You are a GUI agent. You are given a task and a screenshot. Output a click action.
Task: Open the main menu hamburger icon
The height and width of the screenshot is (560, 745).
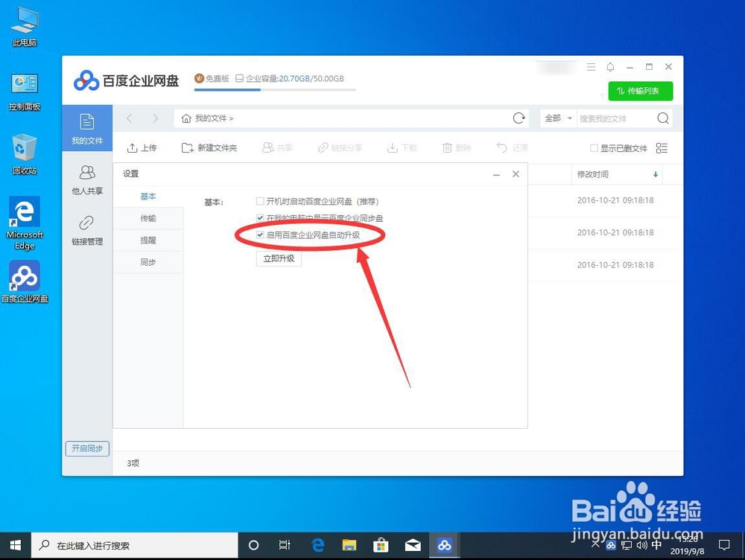pos(591,67)
